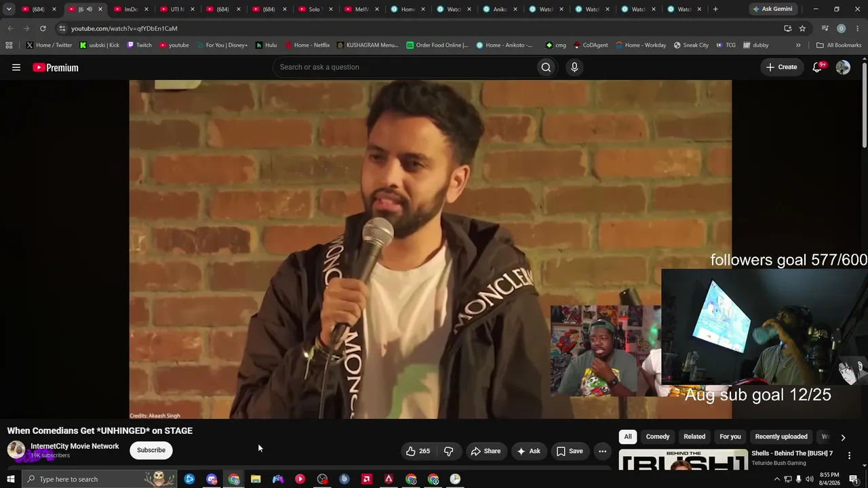Image resolution: width=868 pixels, height=488 pixels.
Task: Dislike the video with thumbs down
Action: click(x=448, y=451)
